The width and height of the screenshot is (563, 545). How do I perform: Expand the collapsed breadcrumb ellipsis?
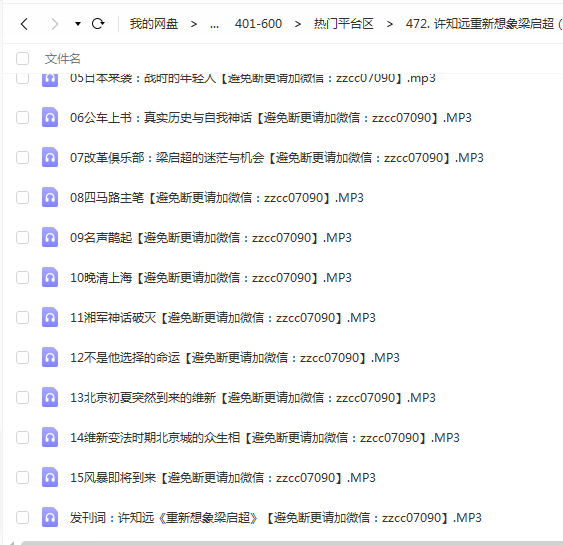click(x=214, y=25)
